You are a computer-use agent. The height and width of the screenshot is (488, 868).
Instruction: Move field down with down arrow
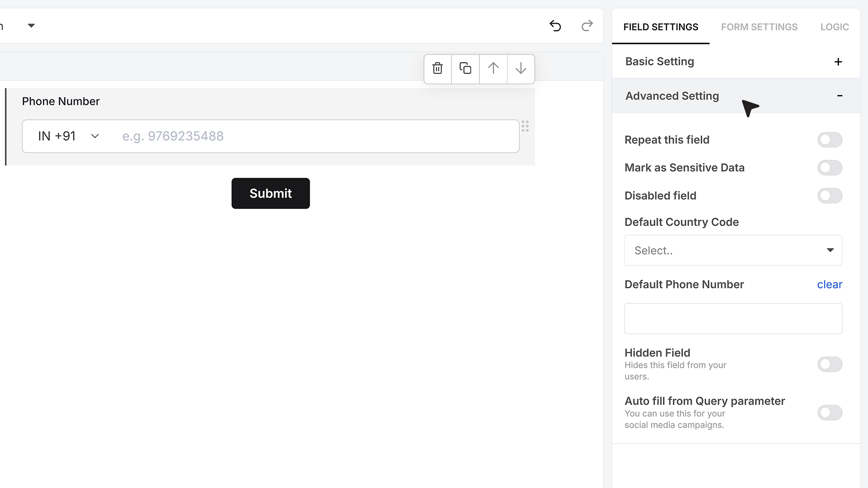click(521, 69)
